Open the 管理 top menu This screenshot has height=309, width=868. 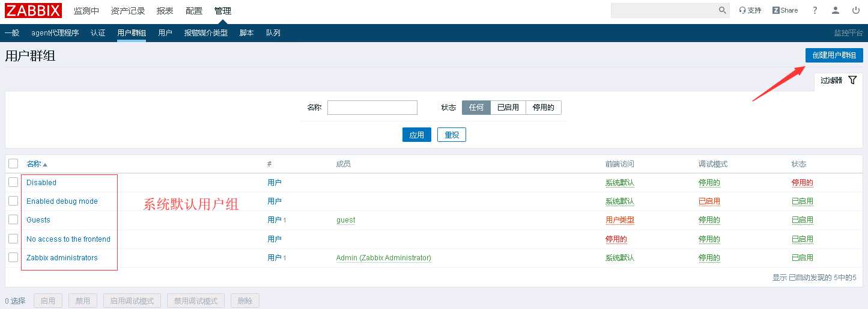(x=223, y=11)
